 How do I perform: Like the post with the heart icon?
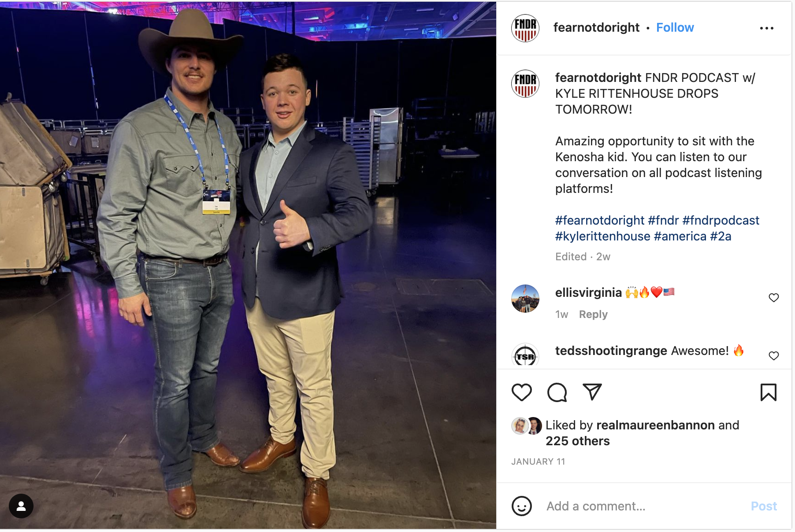[522, 392]
